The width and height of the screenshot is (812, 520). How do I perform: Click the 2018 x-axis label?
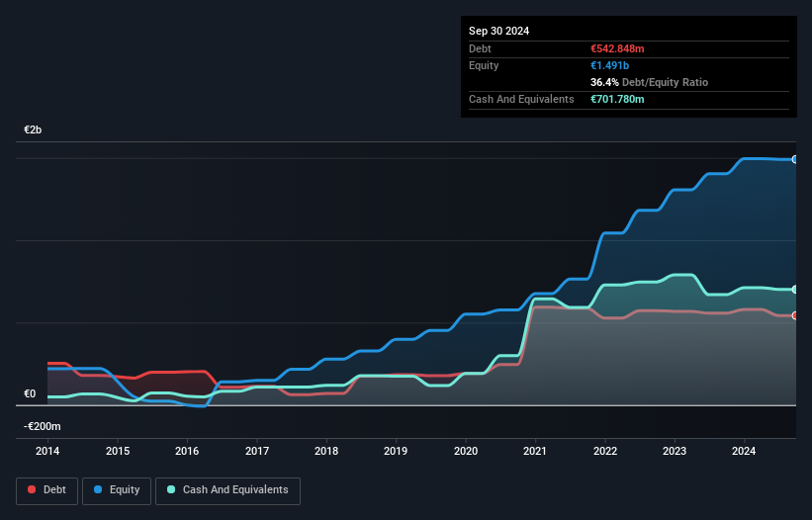click(326, 451)
